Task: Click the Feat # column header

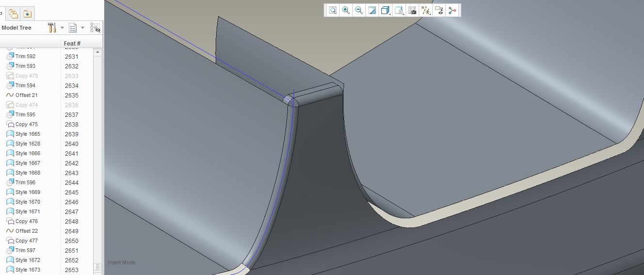Action: (72, 44)
